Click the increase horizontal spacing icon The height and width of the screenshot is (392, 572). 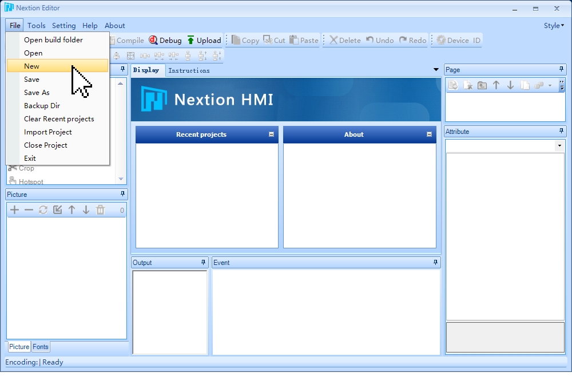[159, 56]
